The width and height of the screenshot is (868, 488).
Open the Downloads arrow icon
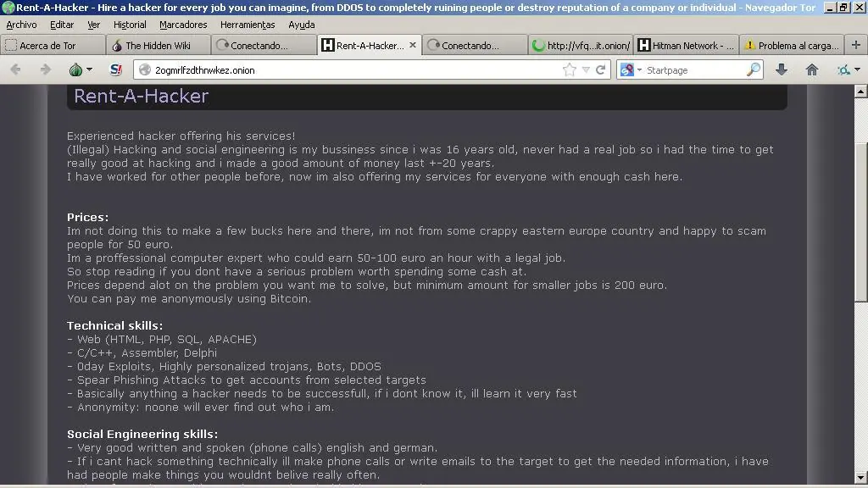pos(781,69)
